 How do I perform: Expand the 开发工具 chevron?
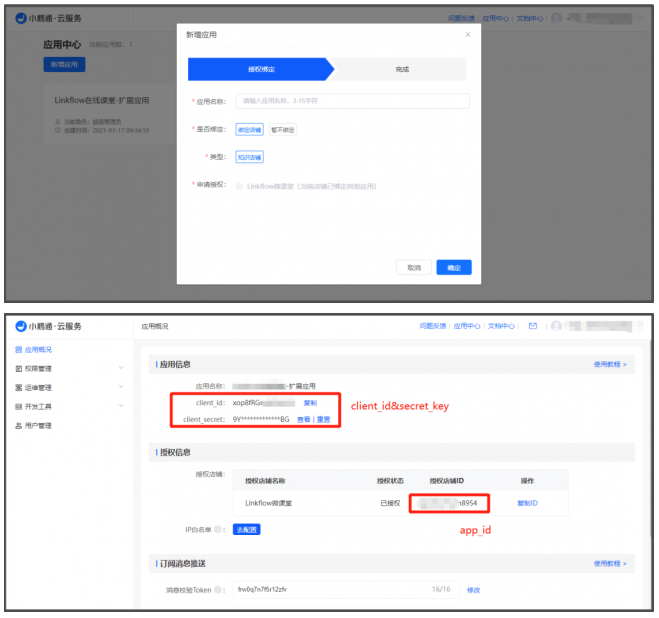[x=121, y=406]
